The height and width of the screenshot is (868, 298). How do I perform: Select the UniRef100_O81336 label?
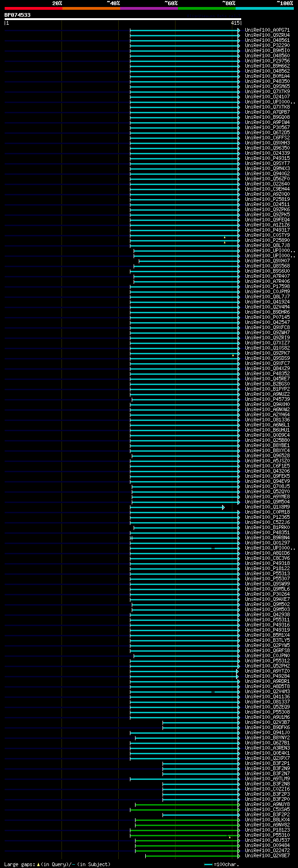[267, 420]
